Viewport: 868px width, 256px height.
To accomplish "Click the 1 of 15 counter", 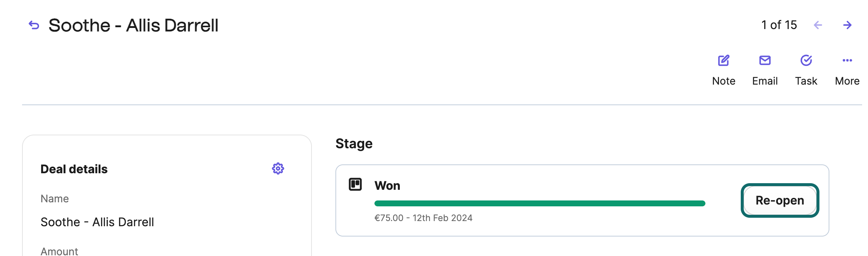I will click(x=779, y=25).
